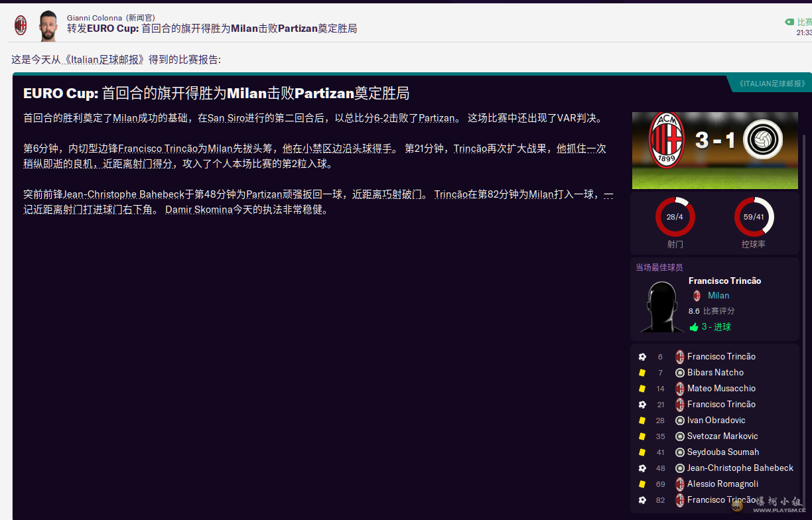Click yellow card icon at minute 69

pyautogui.click(x=642, y=484)
